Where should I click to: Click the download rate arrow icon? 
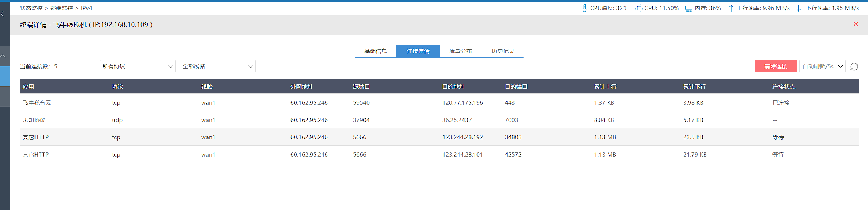[x=798, y=8]
